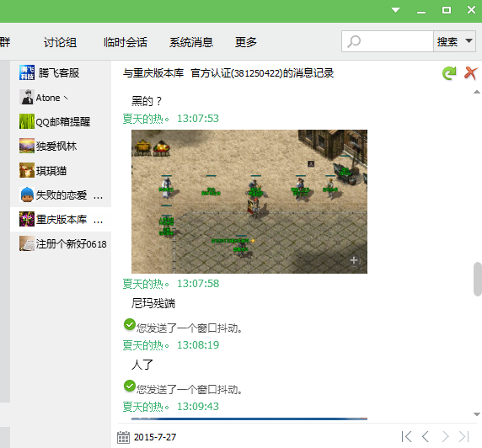Click the message list vertical scrollbar thumb

point(477,279)
